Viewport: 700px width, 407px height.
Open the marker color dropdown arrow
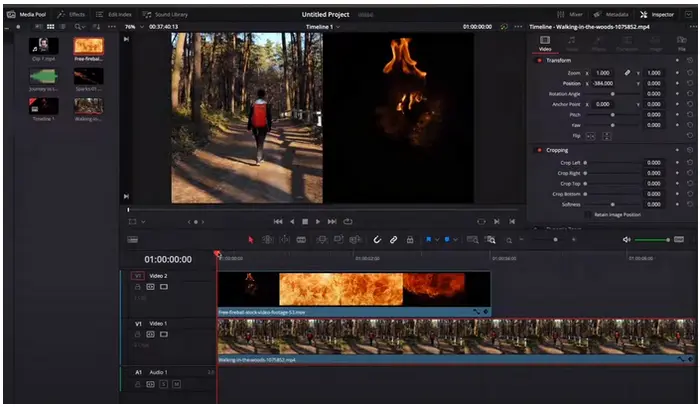click(x=455, y=240)
